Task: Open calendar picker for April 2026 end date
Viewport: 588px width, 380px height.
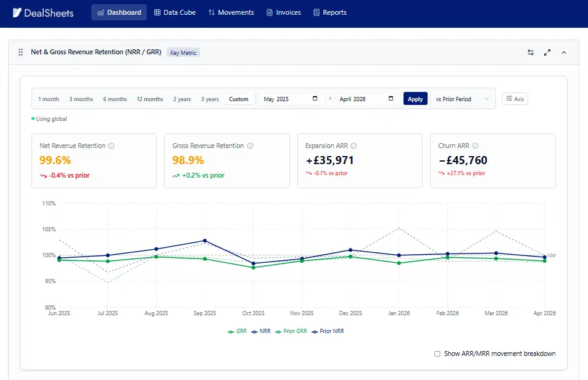Action: coord(391,99)
